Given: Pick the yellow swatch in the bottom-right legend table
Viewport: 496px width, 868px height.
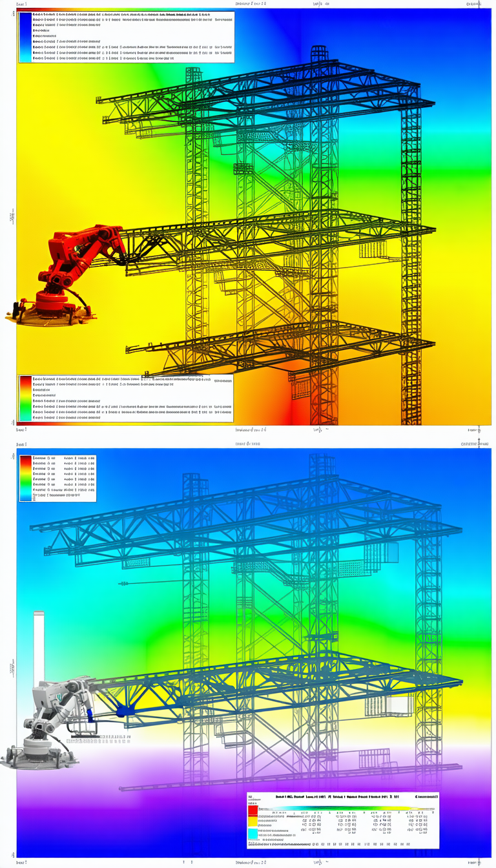Looking at the screenshot, I should (x=253, y=821).
